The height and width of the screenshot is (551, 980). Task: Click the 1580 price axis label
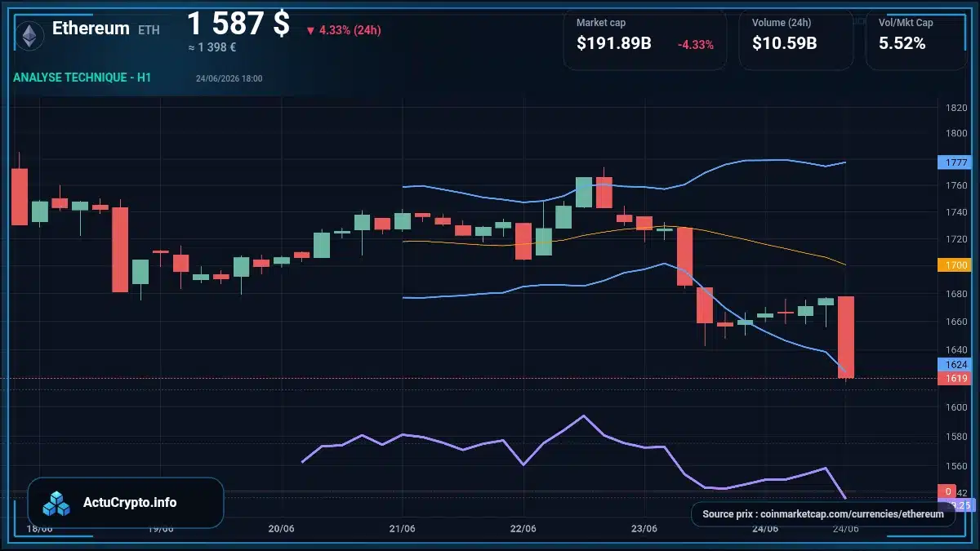(956, 437)
